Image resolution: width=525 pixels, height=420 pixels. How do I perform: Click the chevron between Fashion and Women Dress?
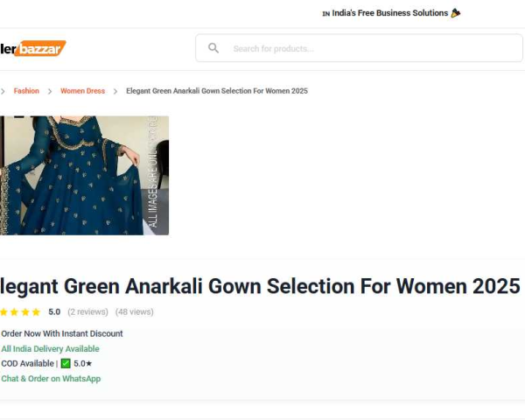coord(50,91)
